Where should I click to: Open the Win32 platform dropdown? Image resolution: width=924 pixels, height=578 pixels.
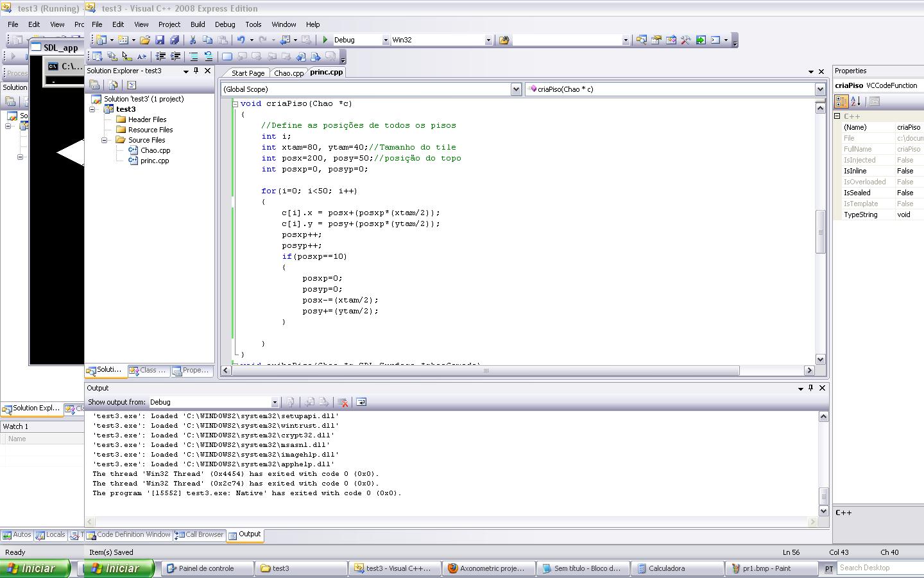pyautogui.click(x=488, y=40)
